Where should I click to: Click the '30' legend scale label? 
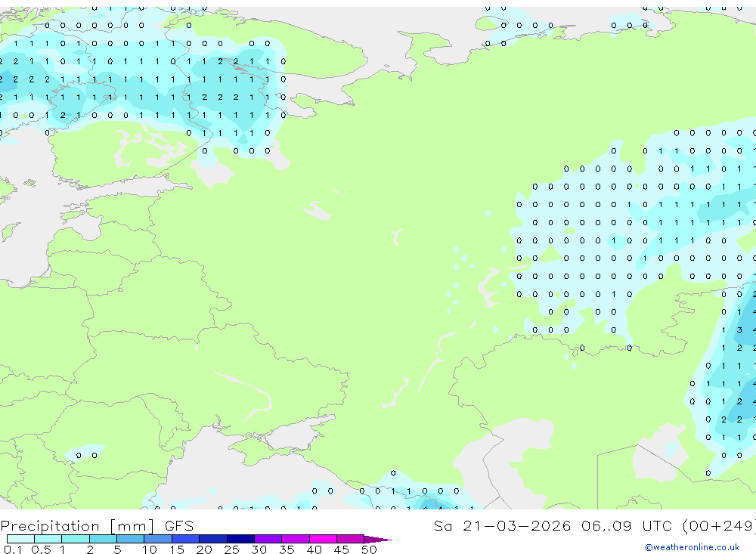pos(259,549)
